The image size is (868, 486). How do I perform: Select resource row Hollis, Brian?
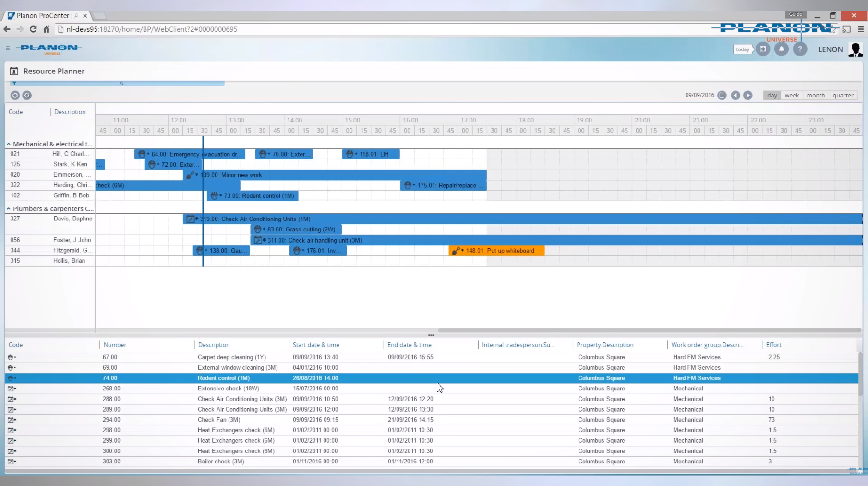(50, 261)
